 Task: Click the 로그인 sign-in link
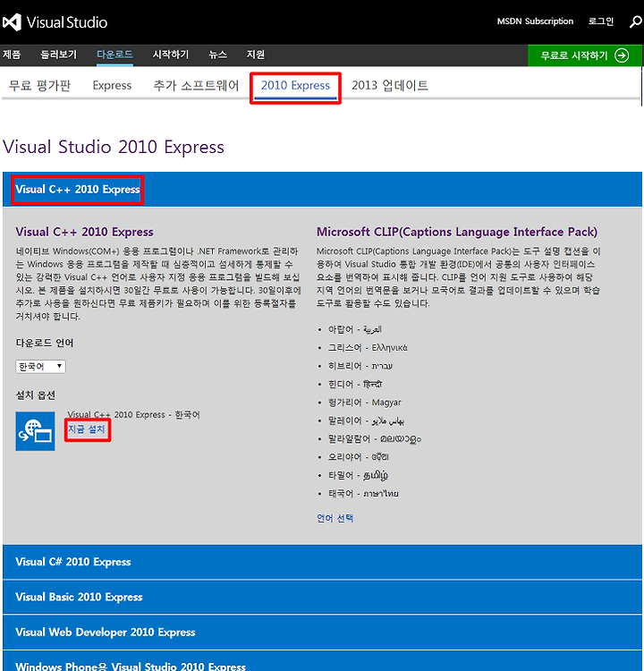click(x=601, y=21)
